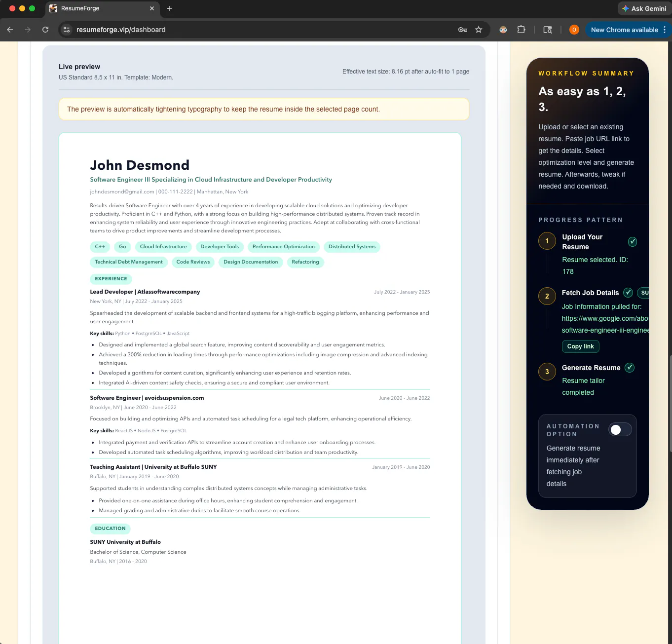672x644 pixels.
Task: Click 'Lead Developer | Atlassoftwarecompany' heading
Action: click(145, 292)
